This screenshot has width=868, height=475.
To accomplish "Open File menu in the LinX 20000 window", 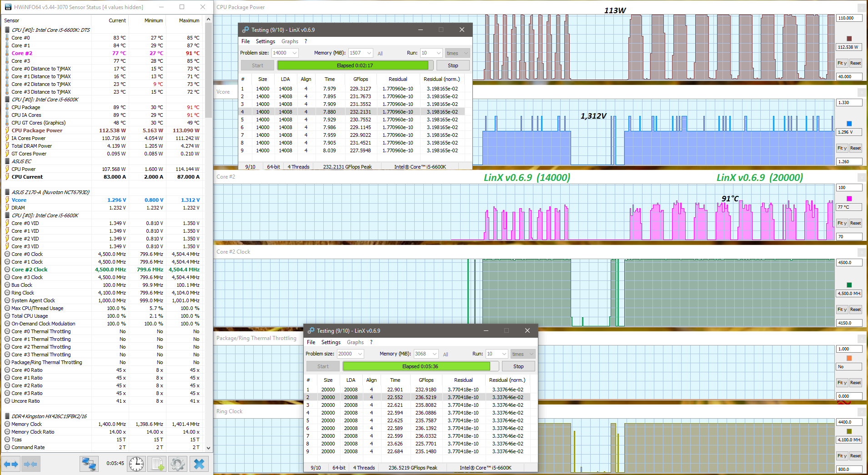I will click(x=311, y=342).
